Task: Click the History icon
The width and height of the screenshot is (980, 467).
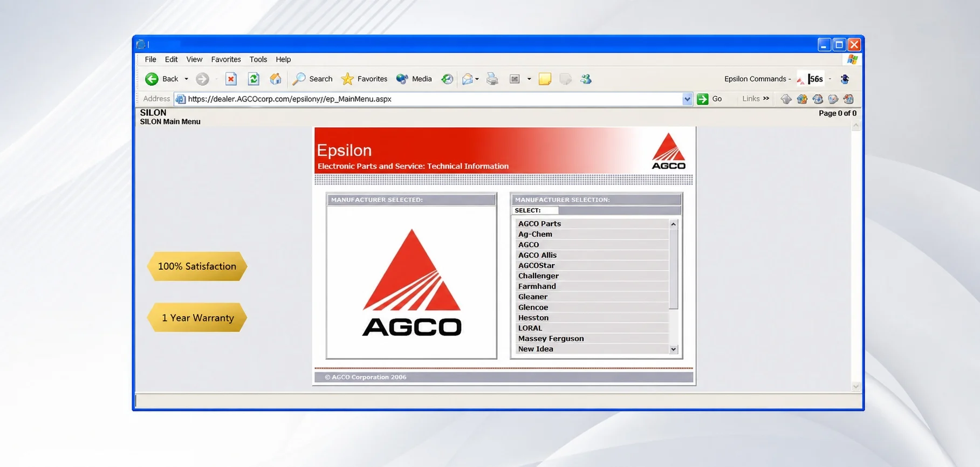Action: click(447, 79)
